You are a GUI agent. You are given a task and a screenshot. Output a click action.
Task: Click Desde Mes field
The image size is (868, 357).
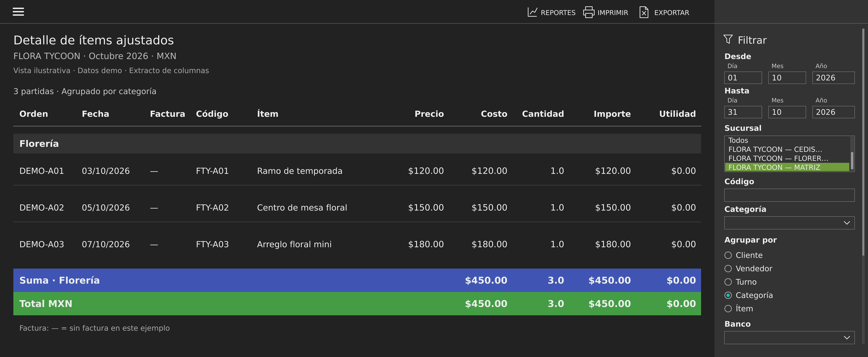tap(787, 78)
